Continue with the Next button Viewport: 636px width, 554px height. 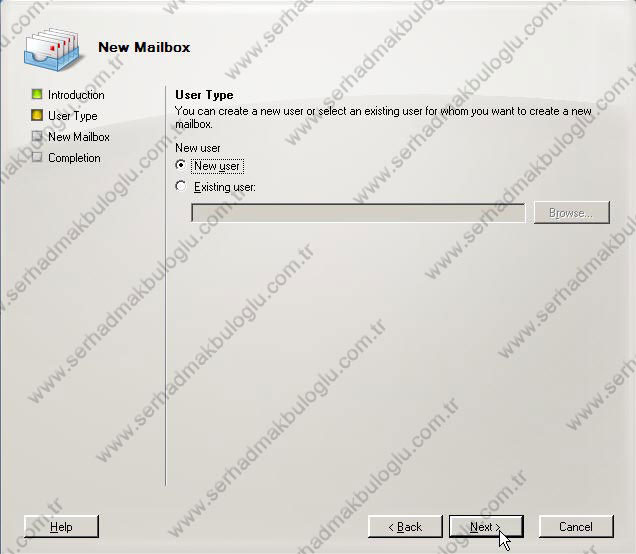486,526
